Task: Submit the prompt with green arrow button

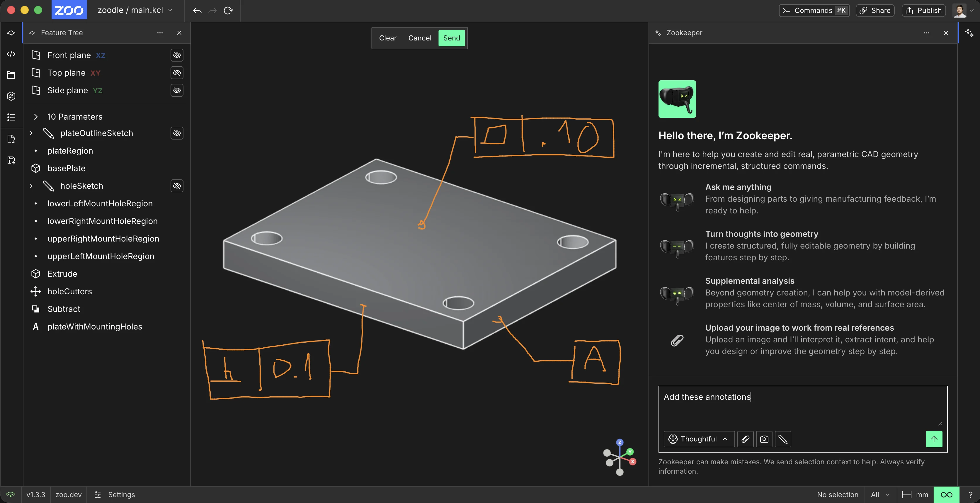Action: click(934, 439)
